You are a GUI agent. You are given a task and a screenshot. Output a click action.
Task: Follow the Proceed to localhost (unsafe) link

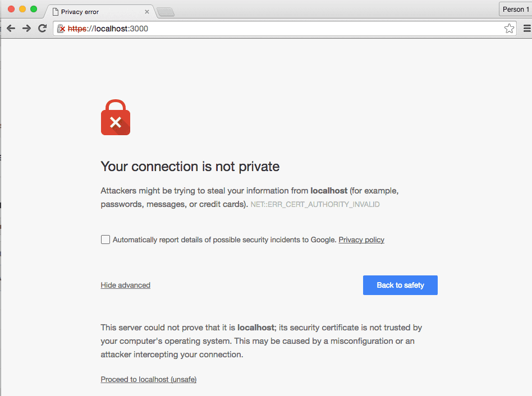pyautogui.click(x=149, y=379)
